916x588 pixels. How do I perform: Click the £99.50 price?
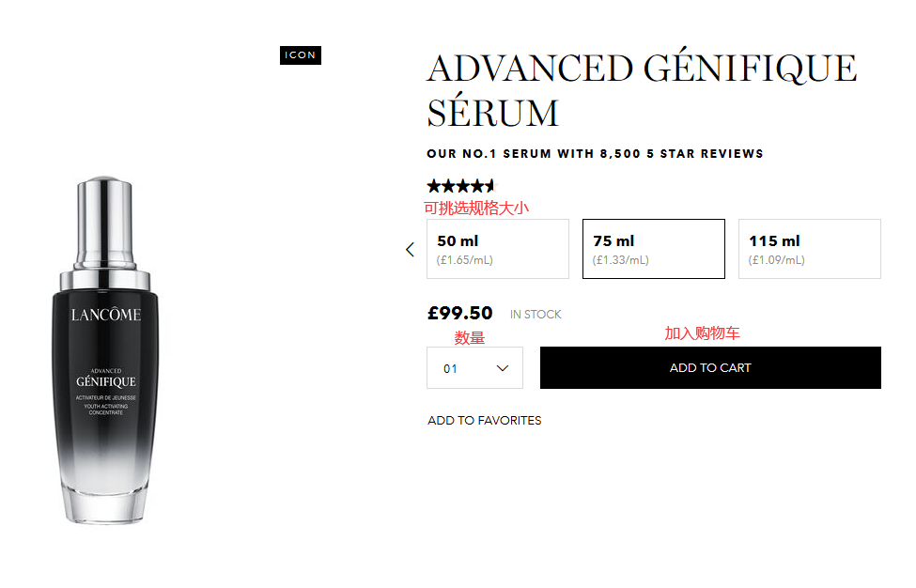[460, 314]
